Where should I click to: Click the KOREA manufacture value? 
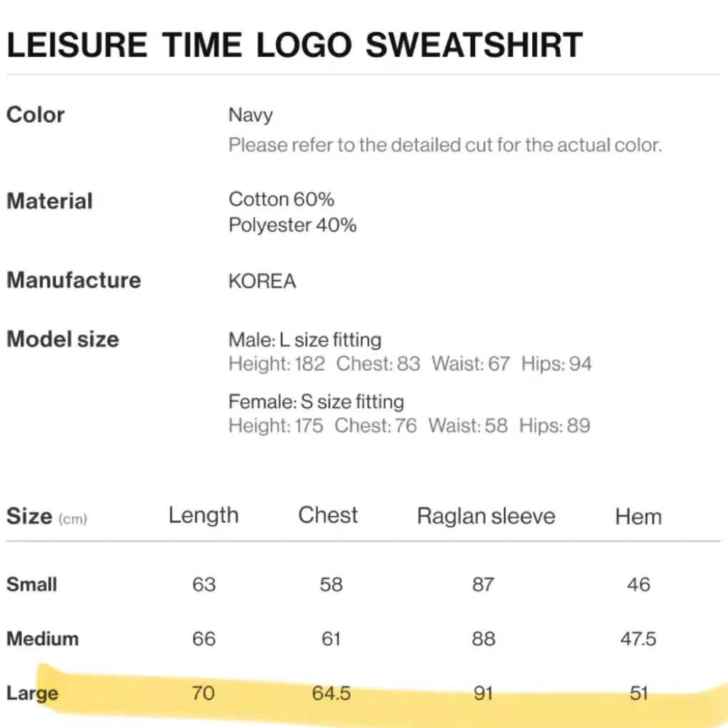click(262, 281)
